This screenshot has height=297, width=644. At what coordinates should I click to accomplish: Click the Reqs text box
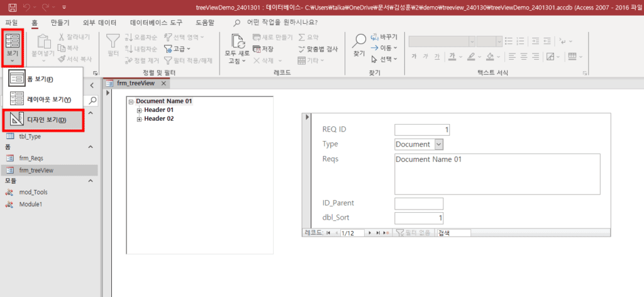497,174
